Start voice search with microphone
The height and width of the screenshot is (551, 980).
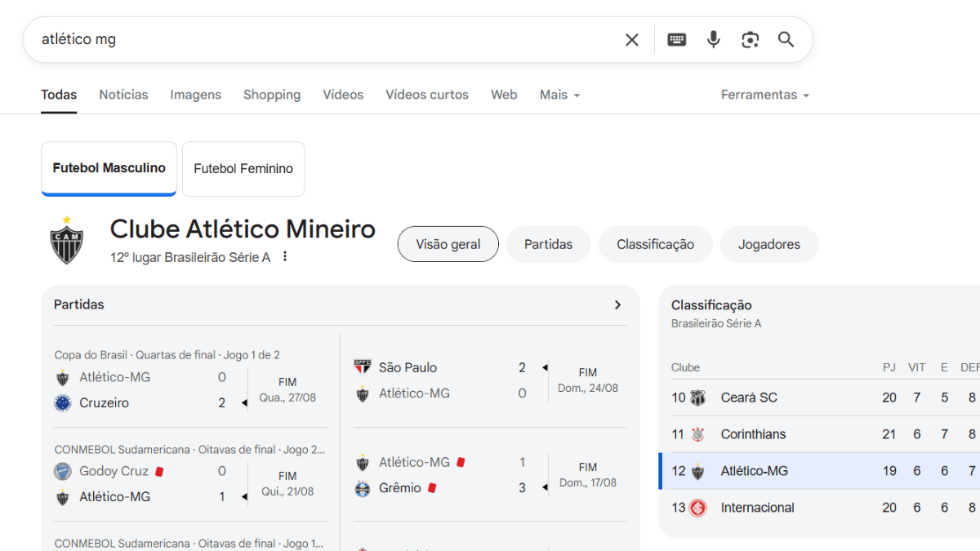713,40
